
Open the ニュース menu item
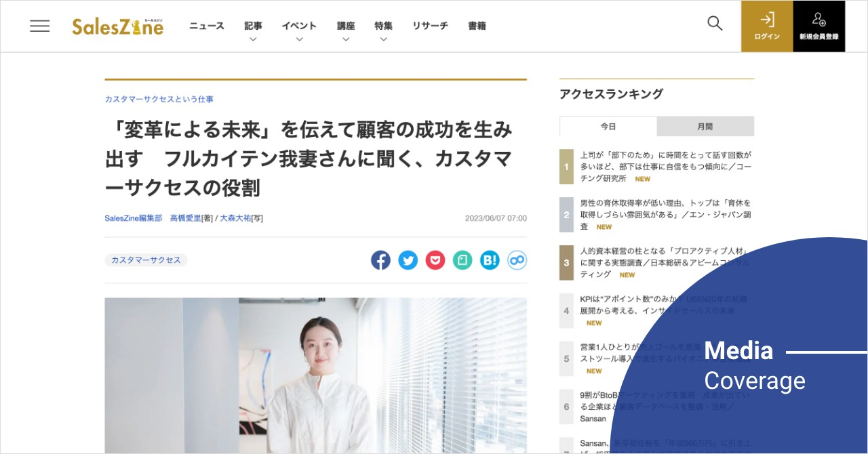point(207,26)
